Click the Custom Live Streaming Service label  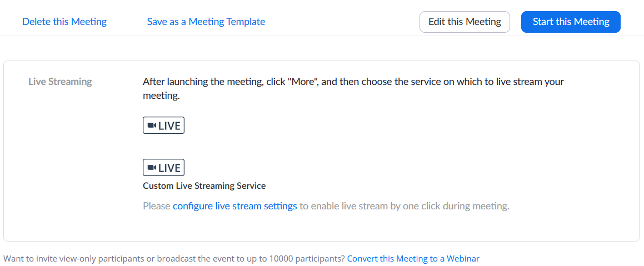(x=204, y=185)
